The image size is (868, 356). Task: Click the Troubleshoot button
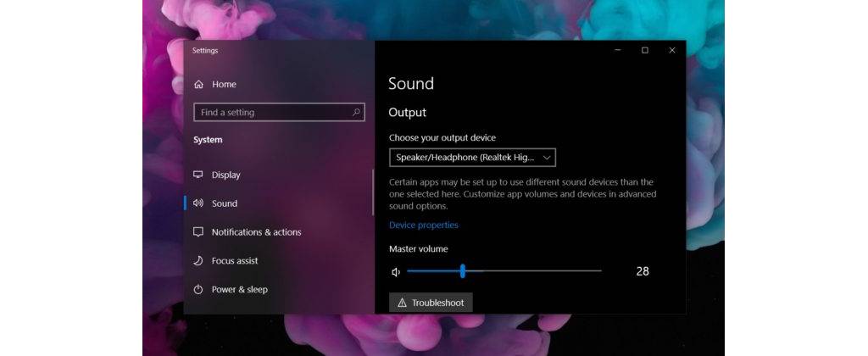click(431, 303)
